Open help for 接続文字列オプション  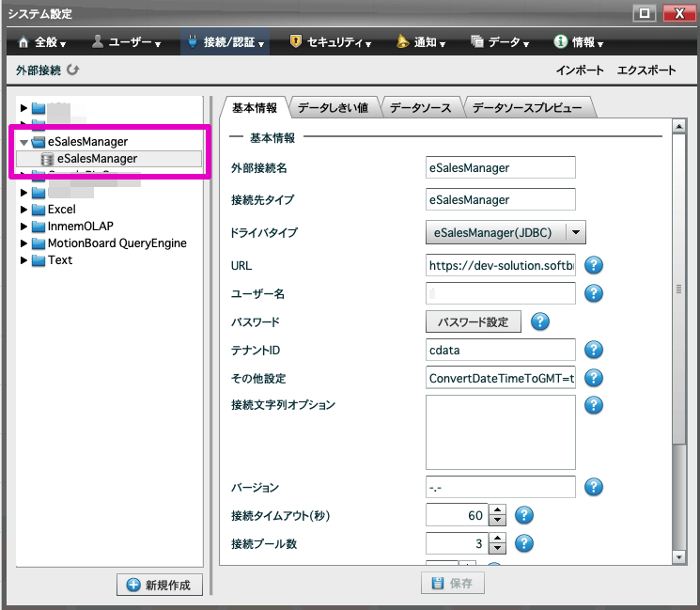pyautogui.click(x=594, y=405)
